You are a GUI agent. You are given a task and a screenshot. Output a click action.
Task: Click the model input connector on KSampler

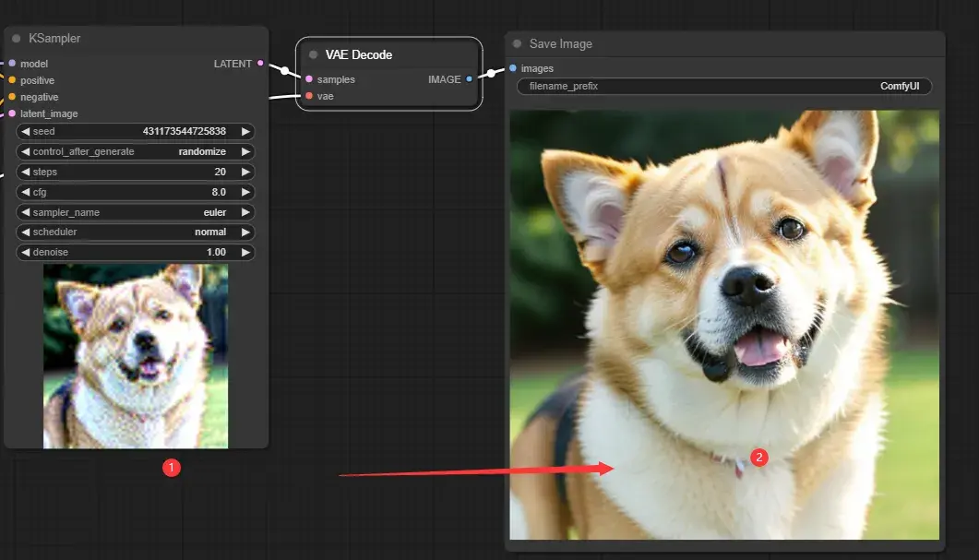(12, 64)
